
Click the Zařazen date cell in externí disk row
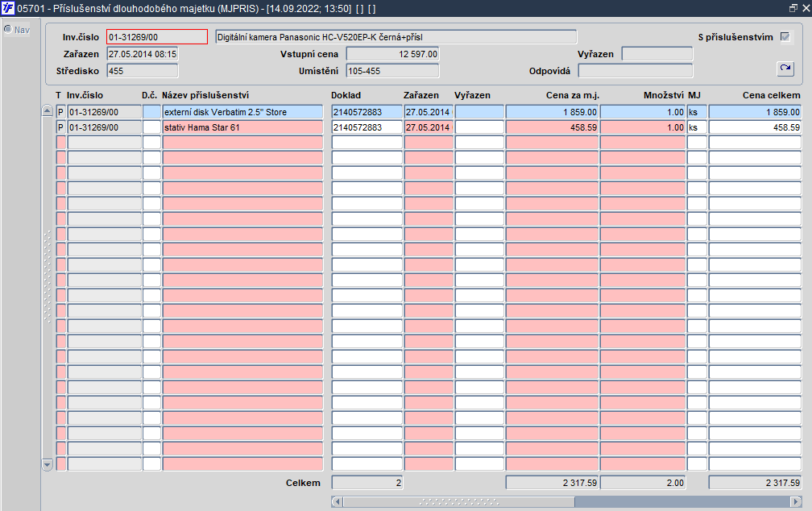point(429,112)
